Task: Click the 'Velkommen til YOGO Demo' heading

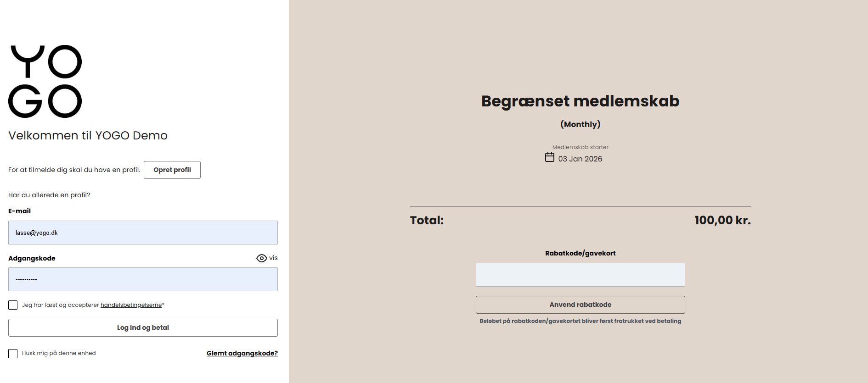Action: pyautogui.click(x=88, y=135)
